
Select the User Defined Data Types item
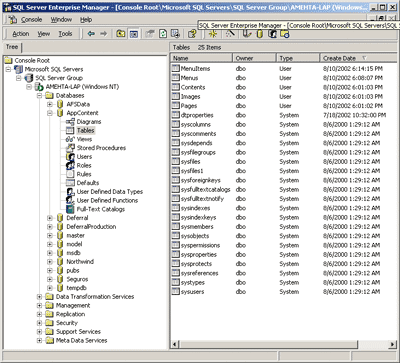[110, 192]
